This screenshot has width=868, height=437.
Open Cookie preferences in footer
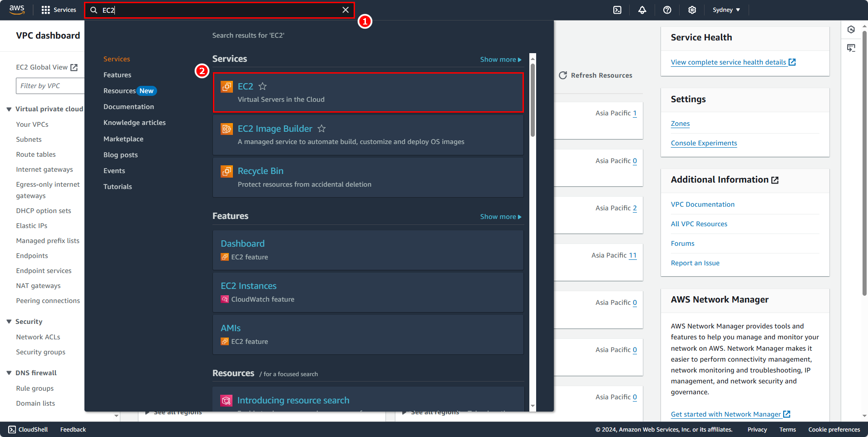point(834,429)
